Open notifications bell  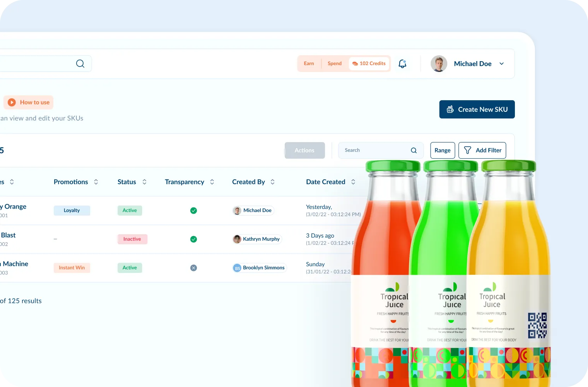402,64
